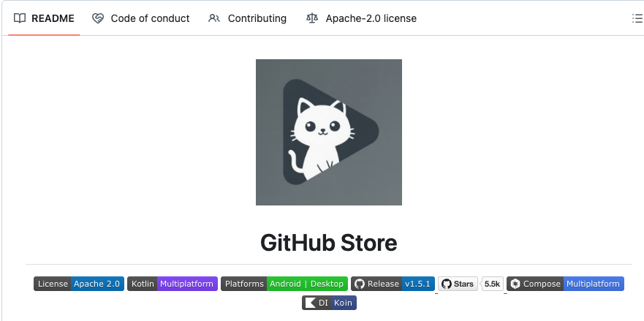
Task: Open the README outline menu icon
Action: 637,18
